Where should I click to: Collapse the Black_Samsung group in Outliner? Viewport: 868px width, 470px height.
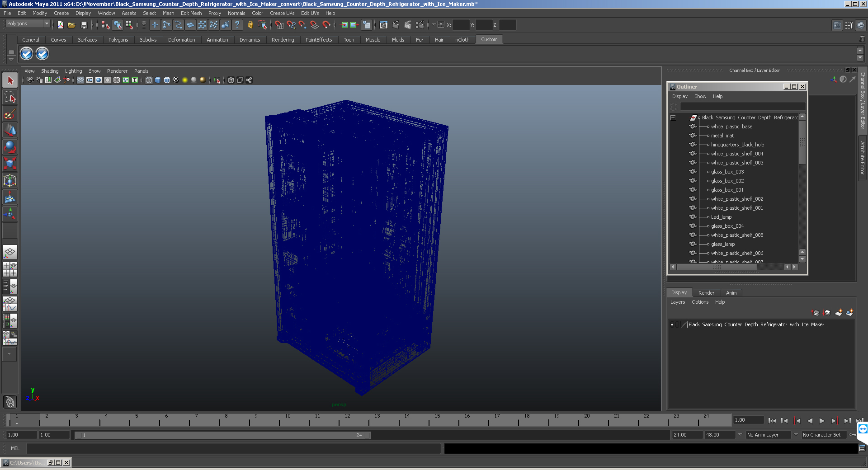point(673,117)
